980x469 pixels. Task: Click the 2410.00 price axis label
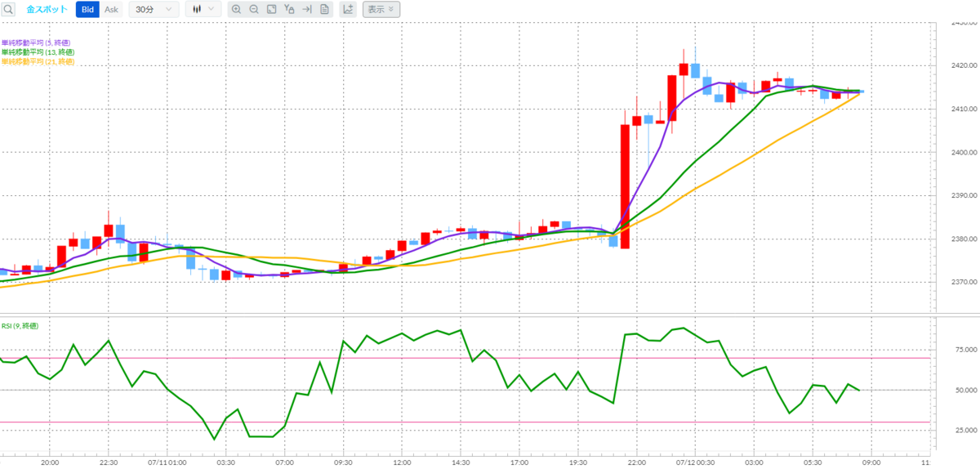964,109
